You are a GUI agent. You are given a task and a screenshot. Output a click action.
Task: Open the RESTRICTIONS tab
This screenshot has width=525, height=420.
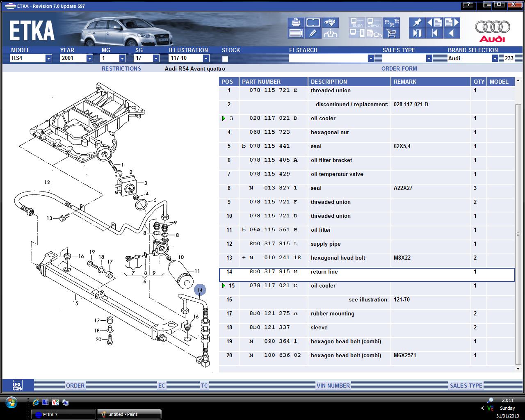pos(121,68)
